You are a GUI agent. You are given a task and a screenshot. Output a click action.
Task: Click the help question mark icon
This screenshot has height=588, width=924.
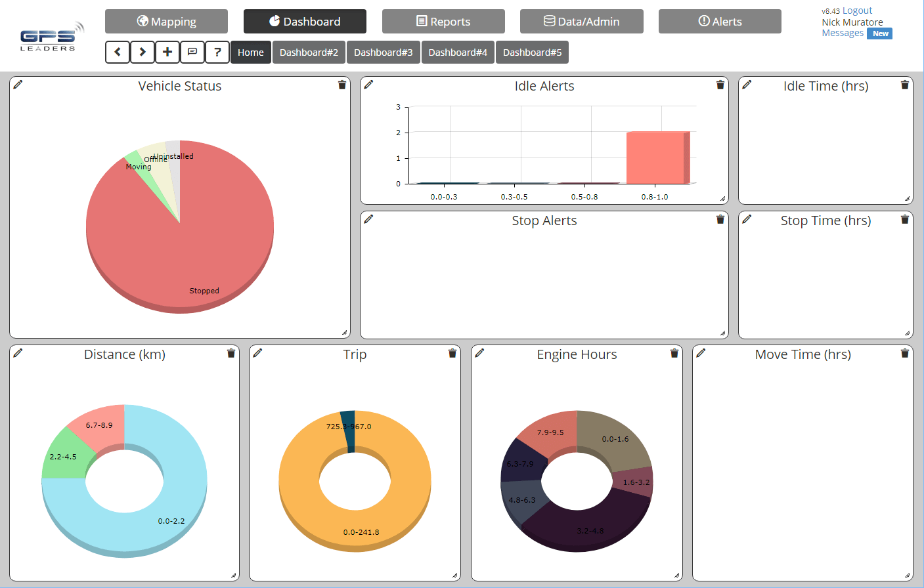click(x=217, y=52)
